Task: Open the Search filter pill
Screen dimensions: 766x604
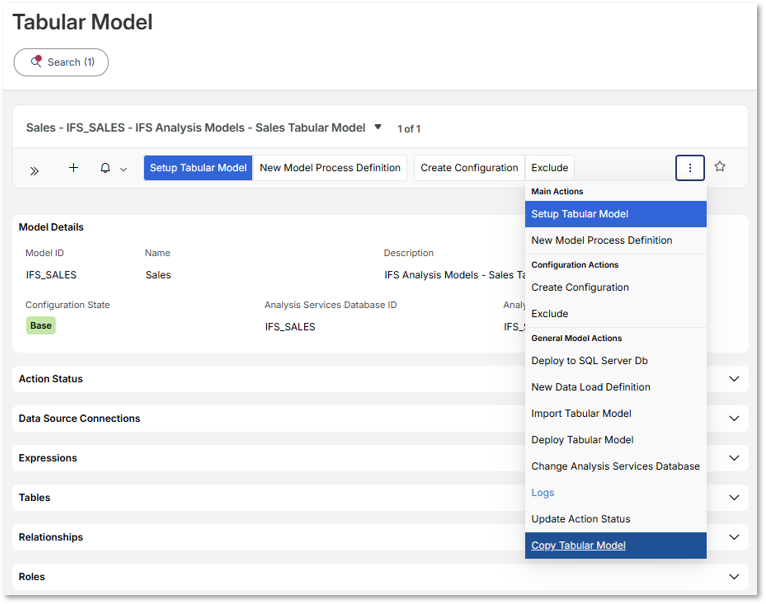Action: coord(61,62)
